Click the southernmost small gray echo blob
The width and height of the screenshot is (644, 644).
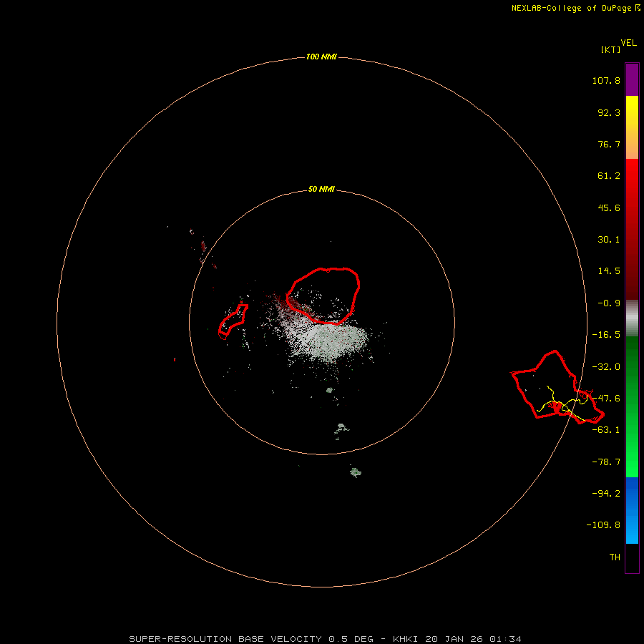pyautogui.click(x=355, y=472)
